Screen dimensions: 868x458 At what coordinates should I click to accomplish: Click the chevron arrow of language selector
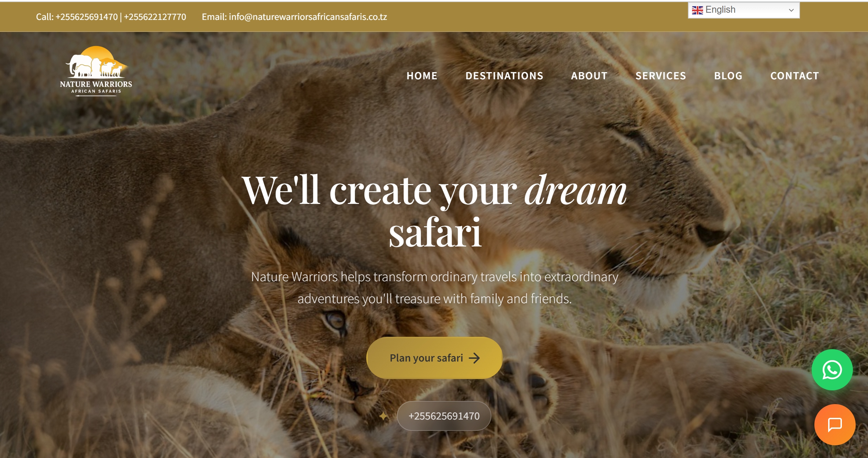tap(791, 10)
